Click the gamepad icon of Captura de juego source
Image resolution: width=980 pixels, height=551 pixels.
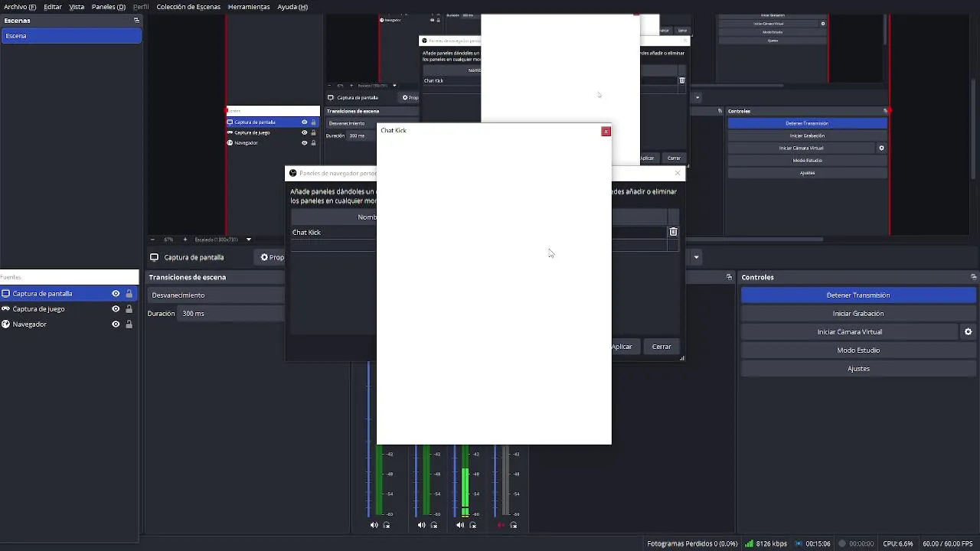click(5, 309)
